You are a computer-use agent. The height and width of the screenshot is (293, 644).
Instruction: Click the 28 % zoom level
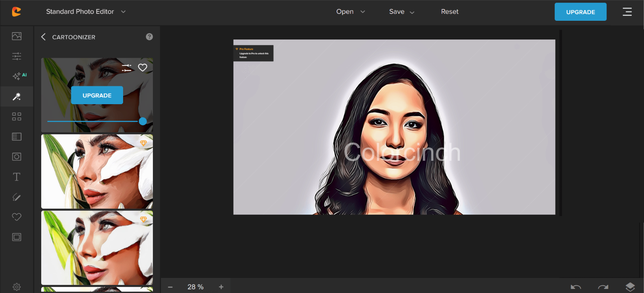(196, 287)
